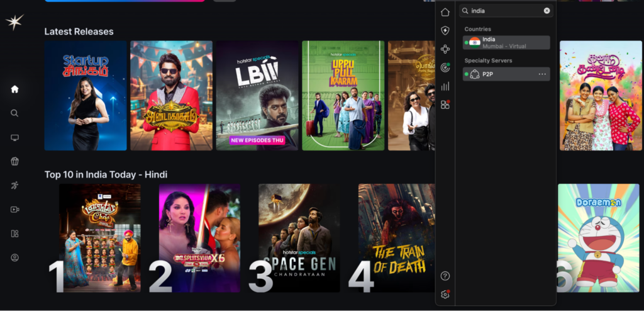Open the Movies popcorn sidebar icon
The height and width of the screenshot is (311, 644).
click(x=15, y=161)
